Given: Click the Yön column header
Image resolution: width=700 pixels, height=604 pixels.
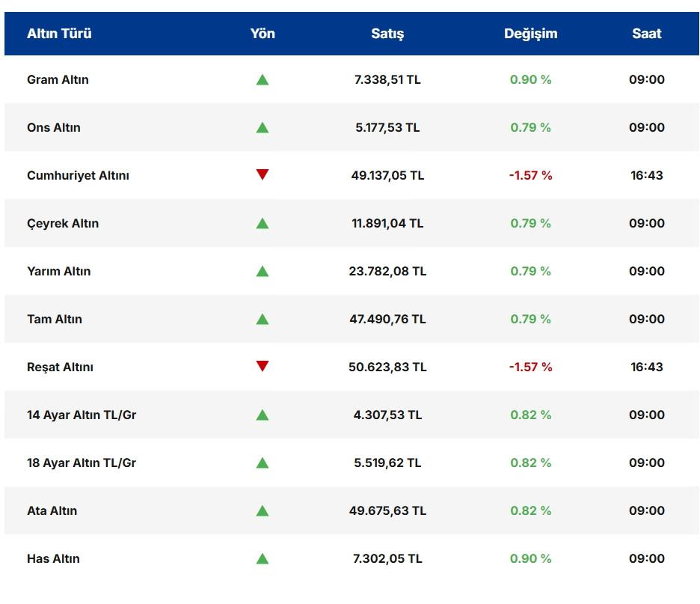Looking at the screenshot, I should [262, 34].
